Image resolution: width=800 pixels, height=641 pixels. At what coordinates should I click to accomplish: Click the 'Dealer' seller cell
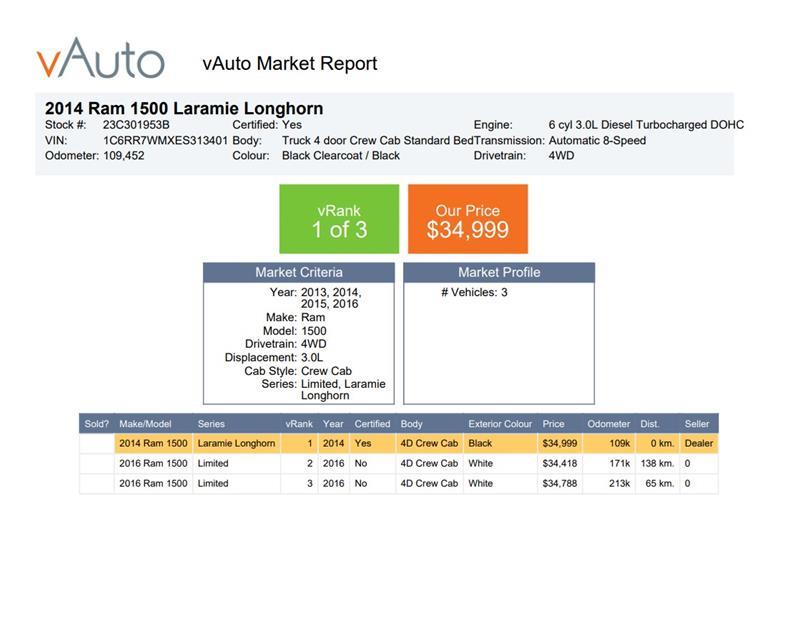pyautogui.click(x=699, y=443)
